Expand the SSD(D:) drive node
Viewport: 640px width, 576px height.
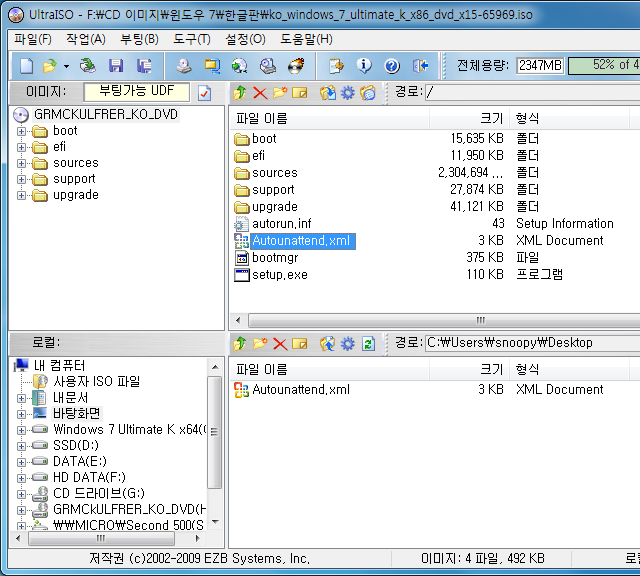click(21, 446)
